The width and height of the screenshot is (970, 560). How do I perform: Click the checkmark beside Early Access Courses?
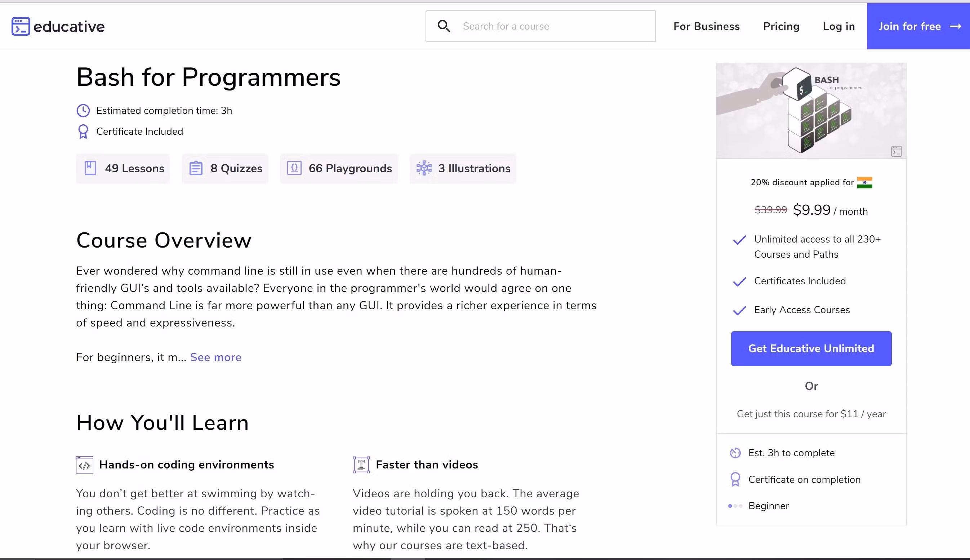tap(739, 310)
